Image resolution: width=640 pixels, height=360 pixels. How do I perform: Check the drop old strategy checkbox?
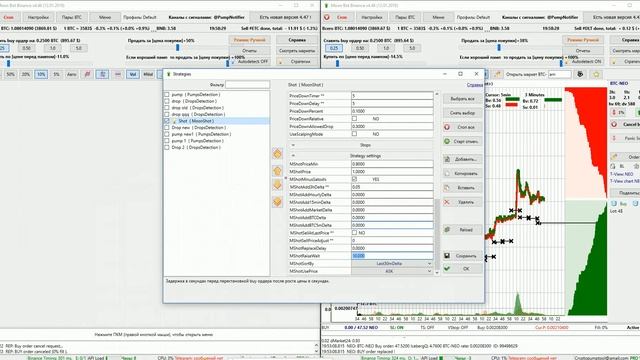[x=167, y=108]
